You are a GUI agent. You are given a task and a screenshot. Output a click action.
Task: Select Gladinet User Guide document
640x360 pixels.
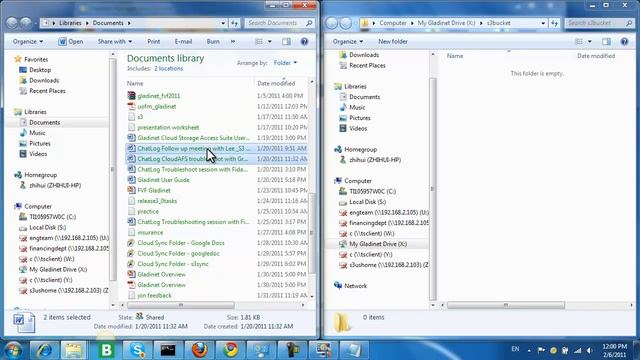(163, 180)
